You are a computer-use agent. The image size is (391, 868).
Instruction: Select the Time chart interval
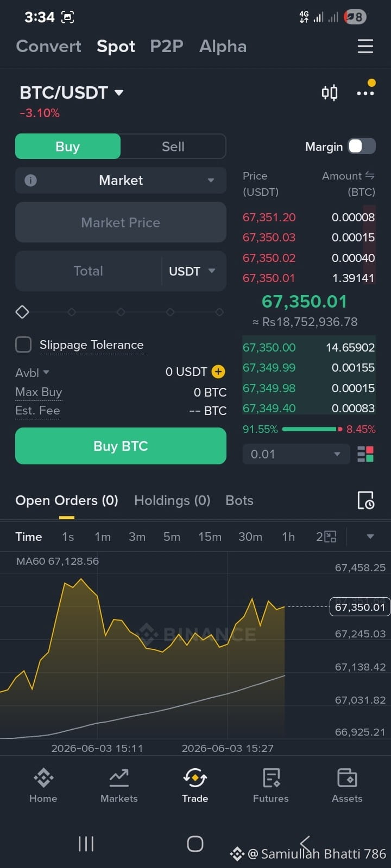coord(29,537)
